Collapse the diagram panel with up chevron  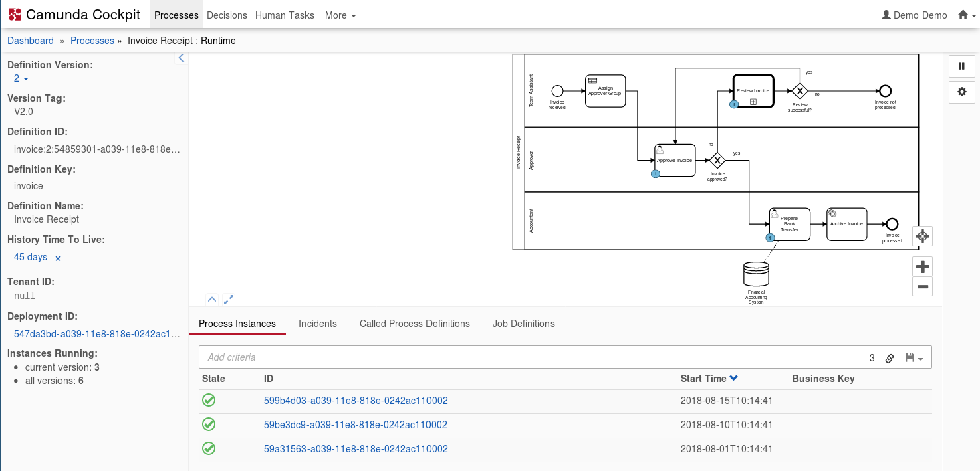[211, 299]
